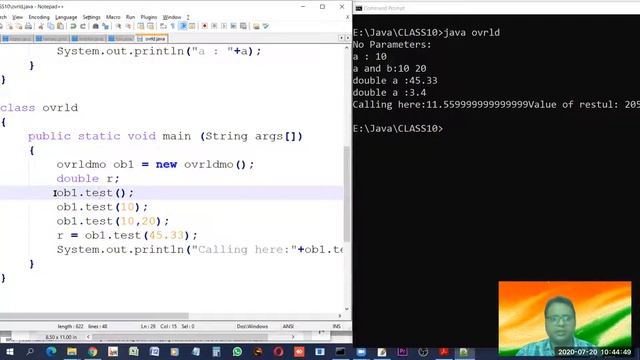Click the 'length : 622' status text
This screenshot has width=640, height=360.
tap(70, 326)
